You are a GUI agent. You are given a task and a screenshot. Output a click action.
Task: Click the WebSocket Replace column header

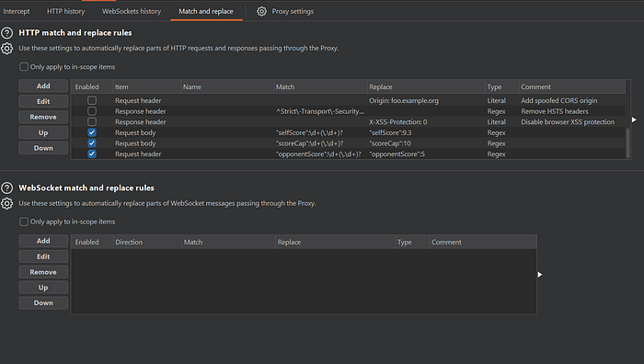coord(335,242)
